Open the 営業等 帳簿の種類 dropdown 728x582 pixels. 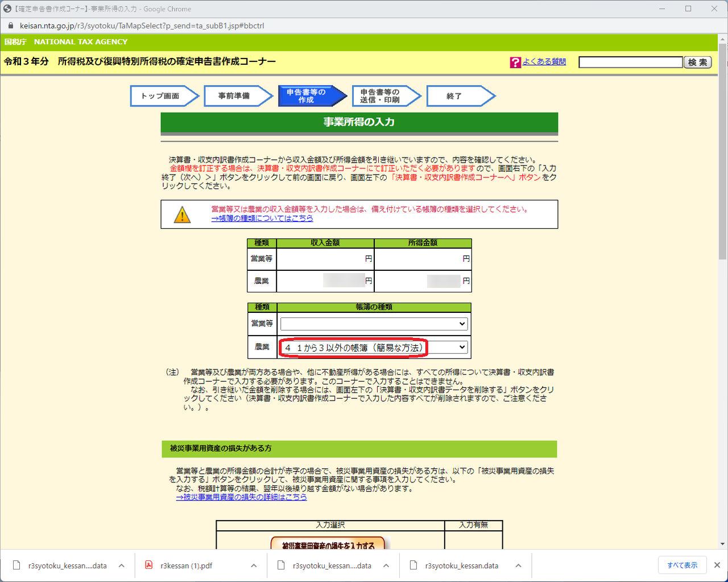[374, 324]
